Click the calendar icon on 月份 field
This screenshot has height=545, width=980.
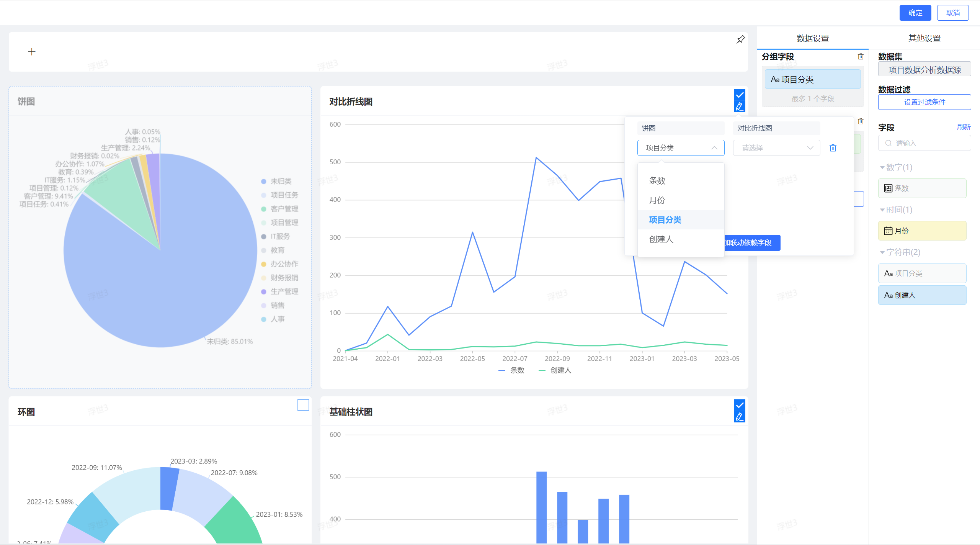(888, 231)
